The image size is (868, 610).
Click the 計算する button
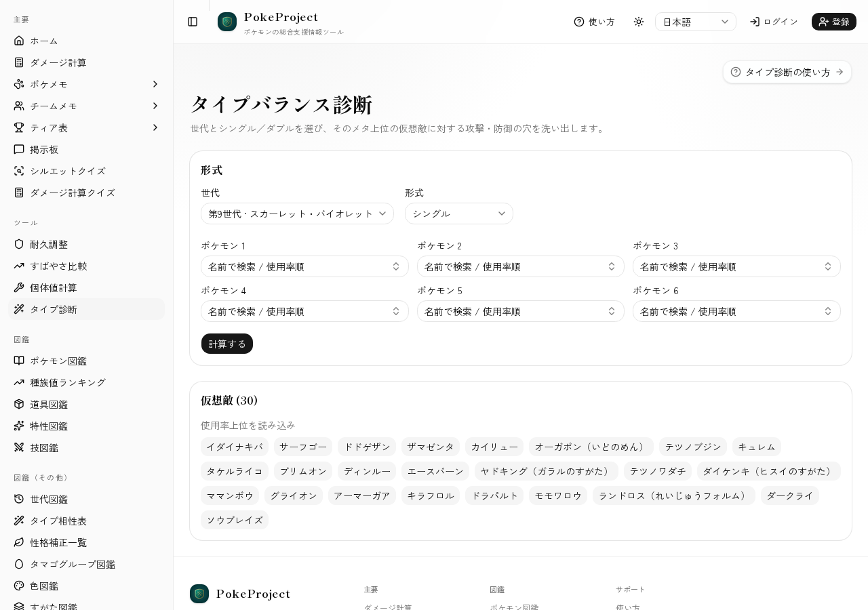click(227, 344)
